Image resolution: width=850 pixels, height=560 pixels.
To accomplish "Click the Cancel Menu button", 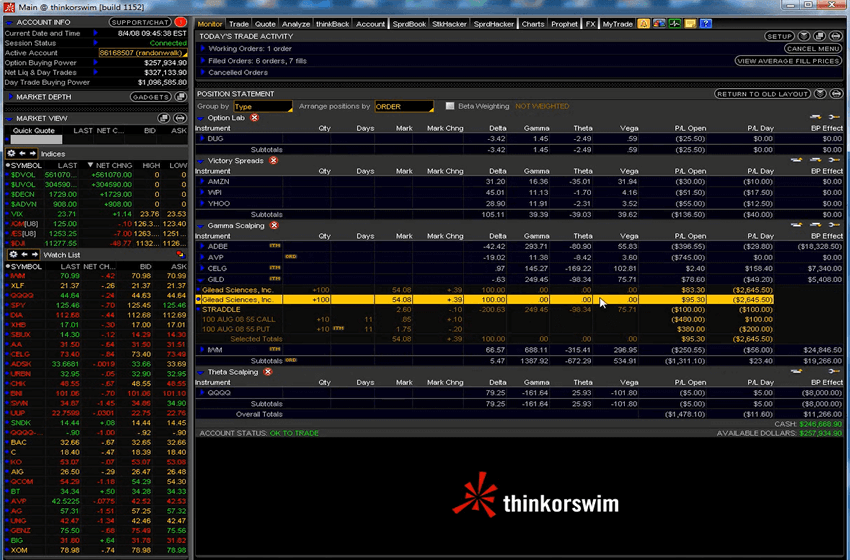I will 813,48.
